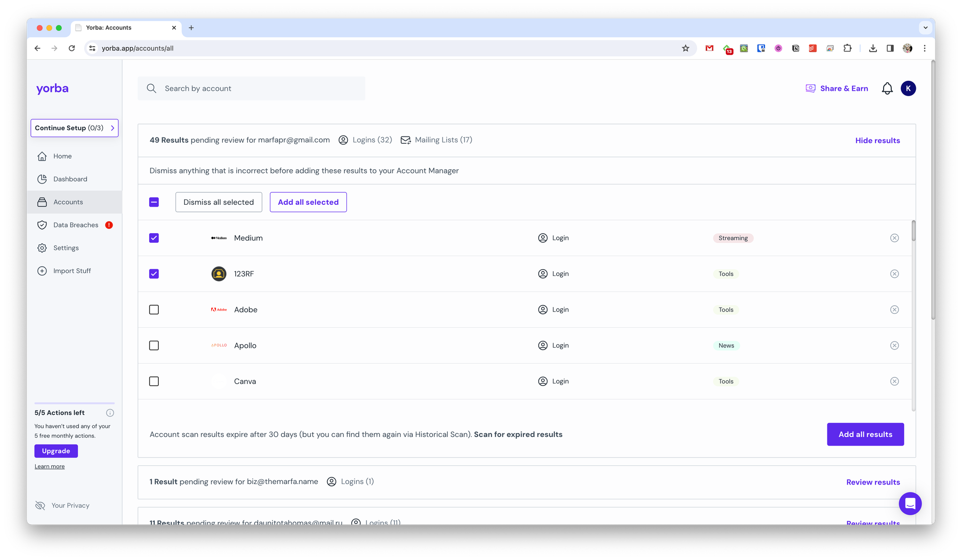962x560 pixels.
Task: Click the notification bell icon
Action: (887, 88)
